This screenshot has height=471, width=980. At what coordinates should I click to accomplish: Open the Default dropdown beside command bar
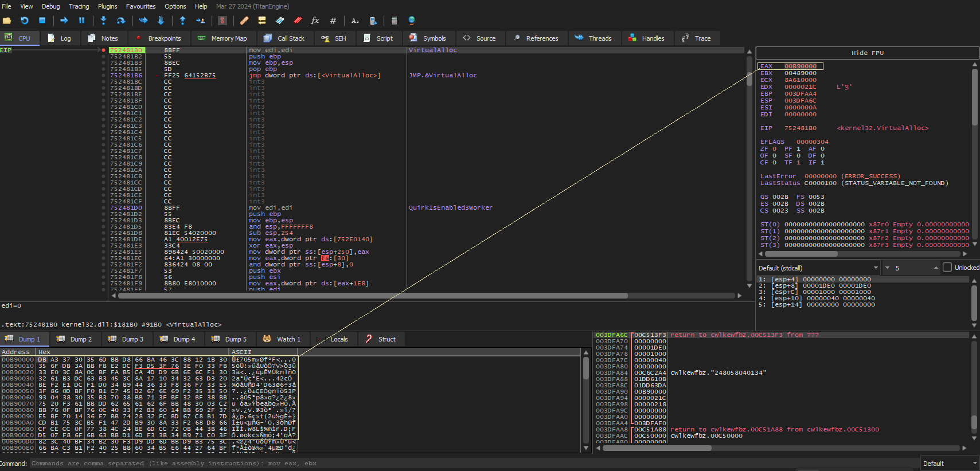(x=950, y=463)
